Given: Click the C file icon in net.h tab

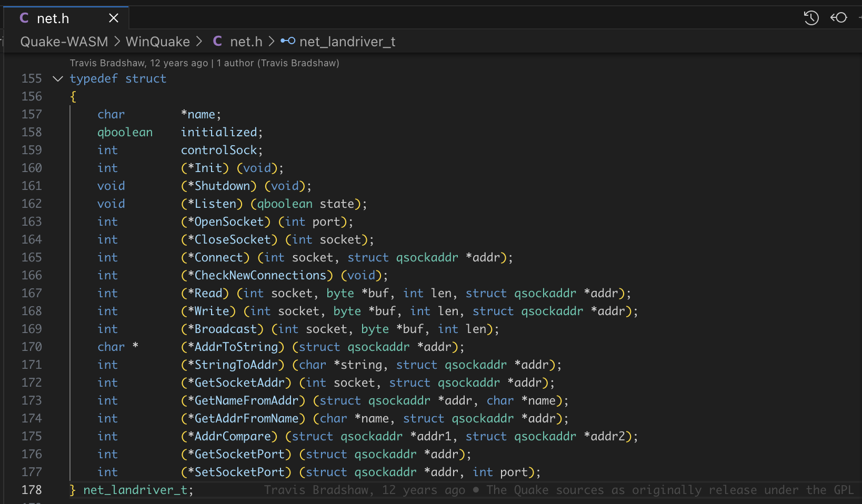Looking at the screenshot, I should (x=24, y=18).
